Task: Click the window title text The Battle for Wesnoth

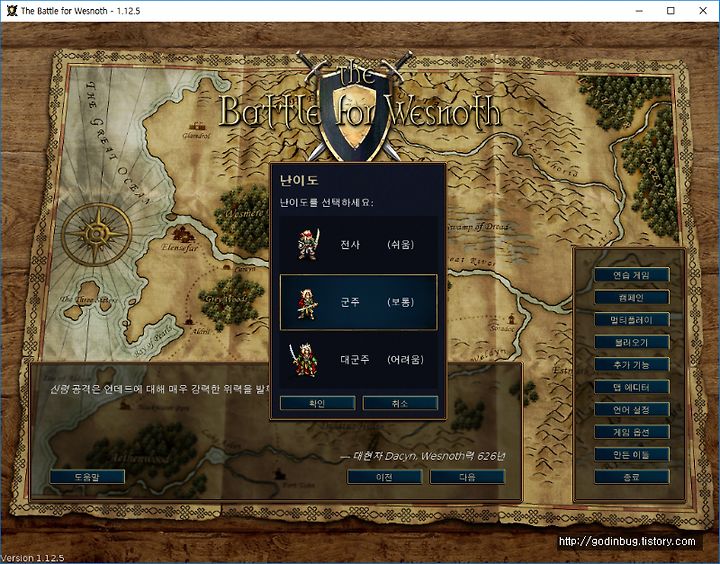Action: pyautogui.click(x=80, y=11)
